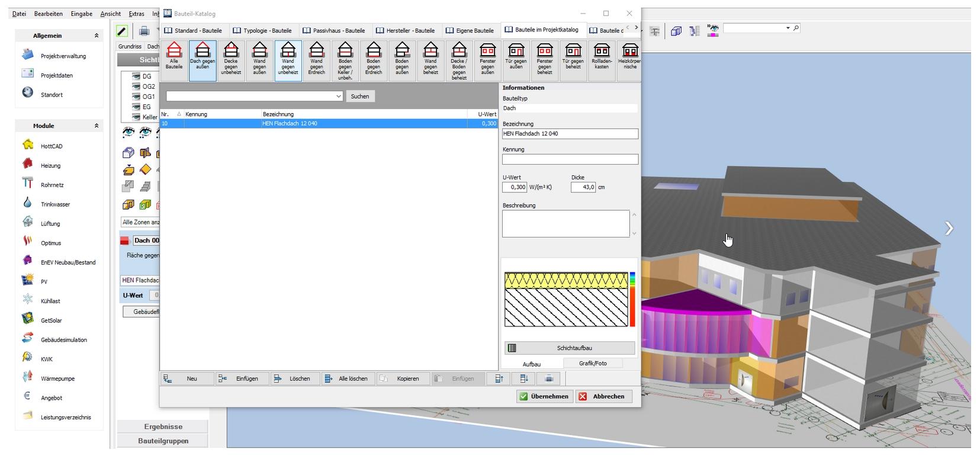Open the Bearbeiten menu

(x=49, y=14)
